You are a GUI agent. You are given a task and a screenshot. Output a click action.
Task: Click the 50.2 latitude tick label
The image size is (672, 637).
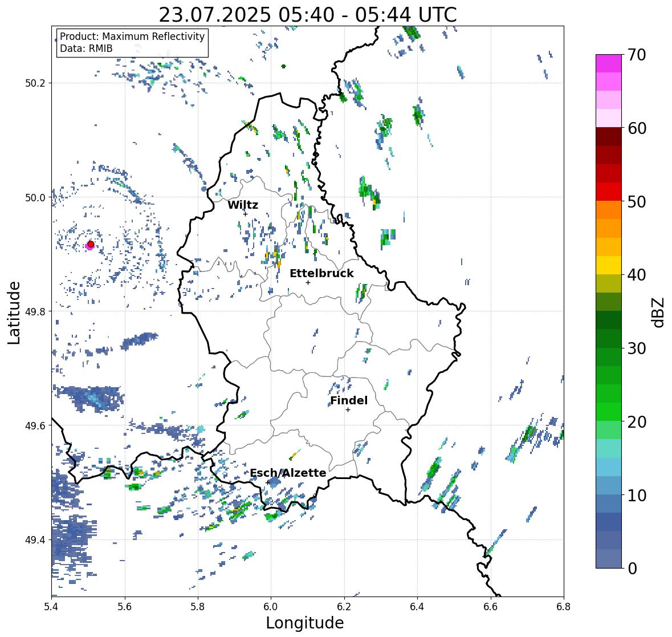click(35, 83)
